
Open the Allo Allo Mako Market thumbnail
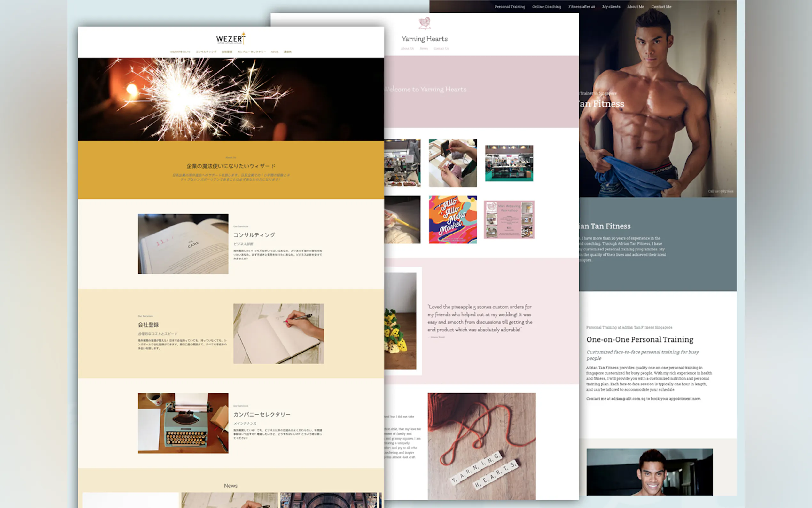(x=452, y=219)
